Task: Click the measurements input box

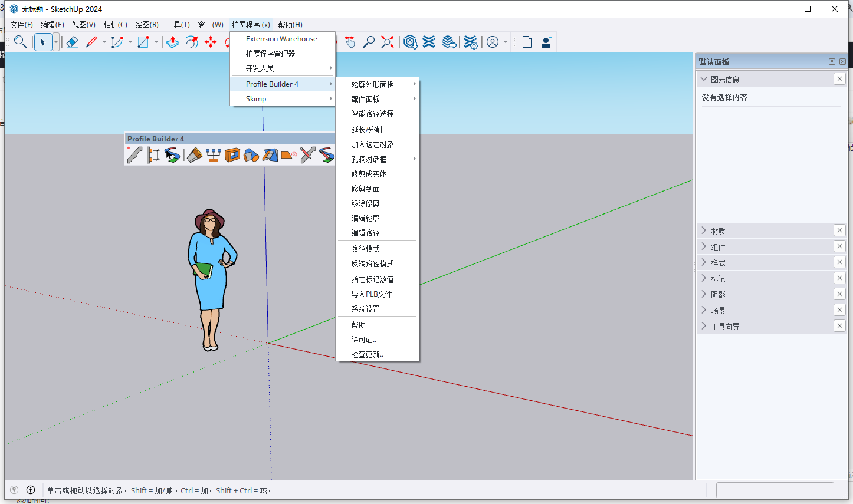Action: point(775,490)
